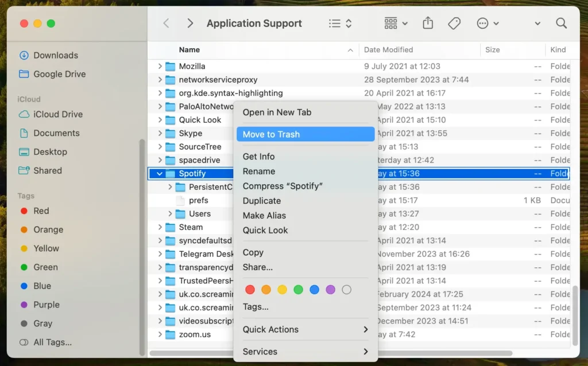Open the group-by grid dropdown in the toolbar
This screenshot has width=588, height=366.
[x=396, y=23]
